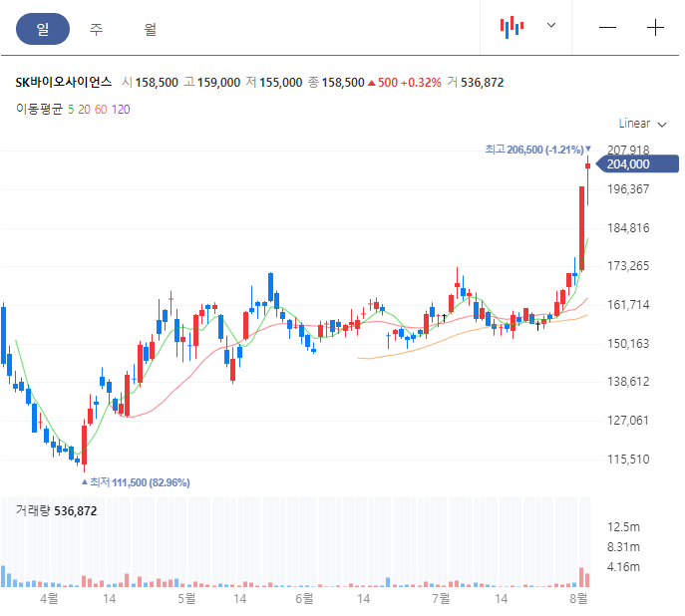Switch to the 월 (monthly) chart tab
Image resolution: width=685 pixels, height=616 pixels.
150,29
